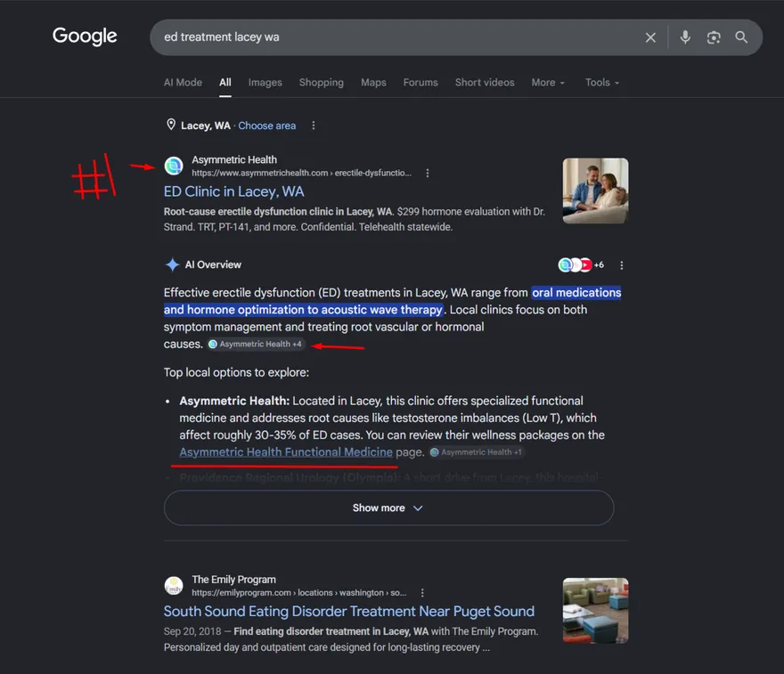Click inside the search box text
Viewport: 784px width, 674px height.
click(222, 37)
